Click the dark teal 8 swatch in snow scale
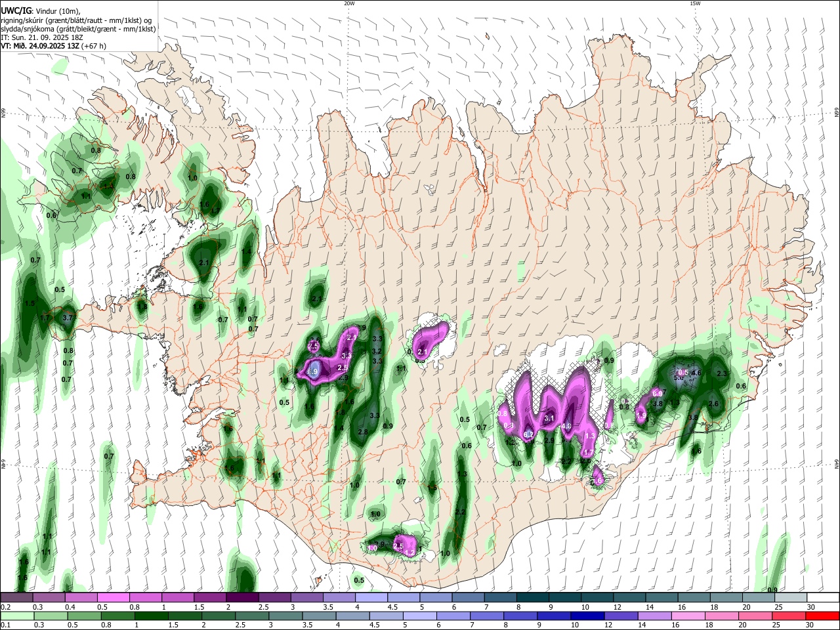 point(532,598)
